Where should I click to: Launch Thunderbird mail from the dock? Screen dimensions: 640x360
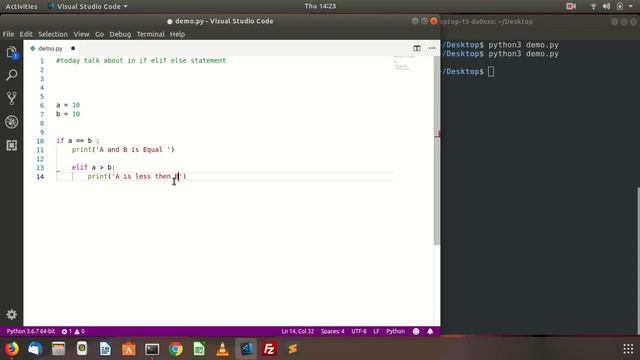click(35, 349)
